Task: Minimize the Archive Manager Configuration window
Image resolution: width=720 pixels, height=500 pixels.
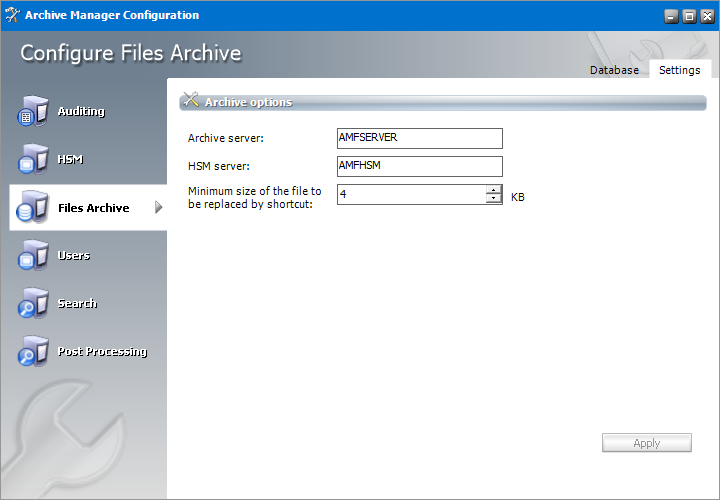Action: [671, 16]
